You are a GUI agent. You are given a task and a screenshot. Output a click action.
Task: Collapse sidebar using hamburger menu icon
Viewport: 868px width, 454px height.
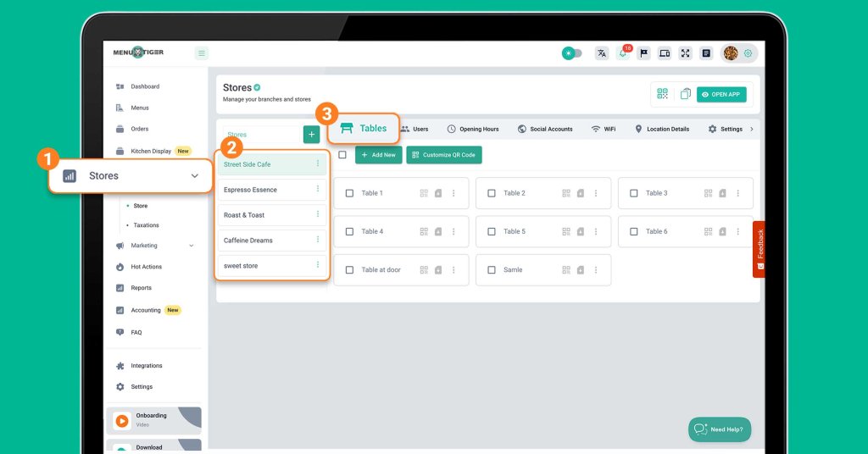(202, 53)
